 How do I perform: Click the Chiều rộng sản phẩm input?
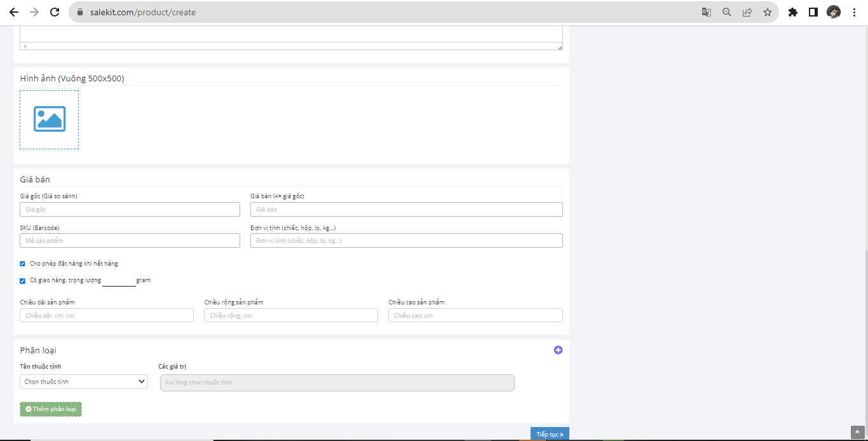[290, 316]
